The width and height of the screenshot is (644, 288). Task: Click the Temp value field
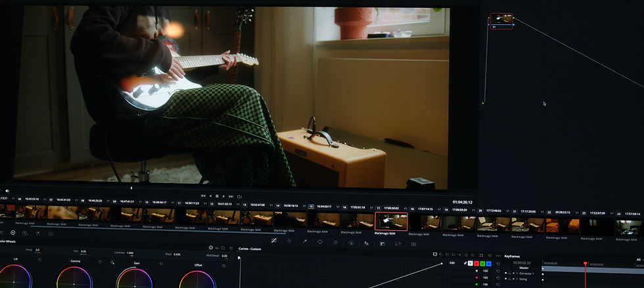tap(37, 250)
